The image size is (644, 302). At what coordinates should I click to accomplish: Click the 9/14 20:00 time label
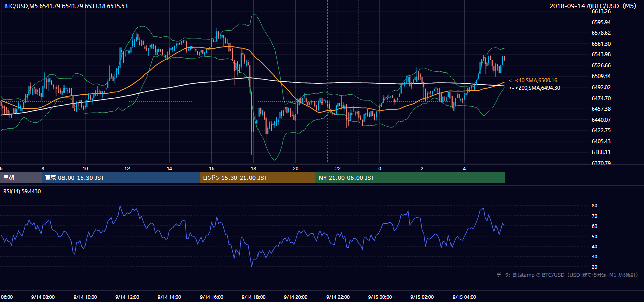[296, 297]
